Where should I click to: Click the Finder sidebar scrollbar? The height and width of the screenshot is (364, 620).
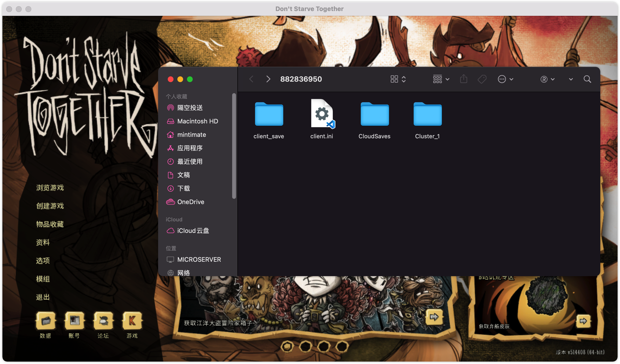pyautogui.click(x=234, y=146)
